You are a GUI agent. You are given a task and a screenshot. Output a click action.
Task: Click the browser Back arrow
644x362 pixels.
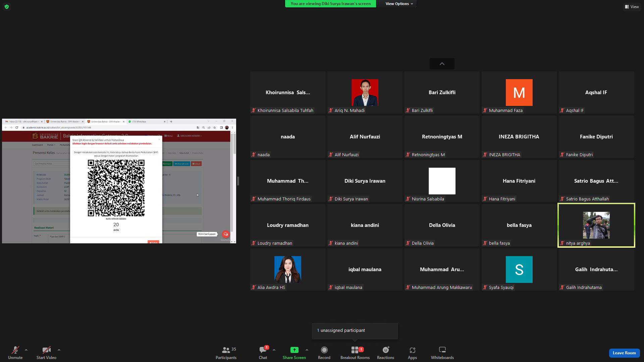coord(6,128)
